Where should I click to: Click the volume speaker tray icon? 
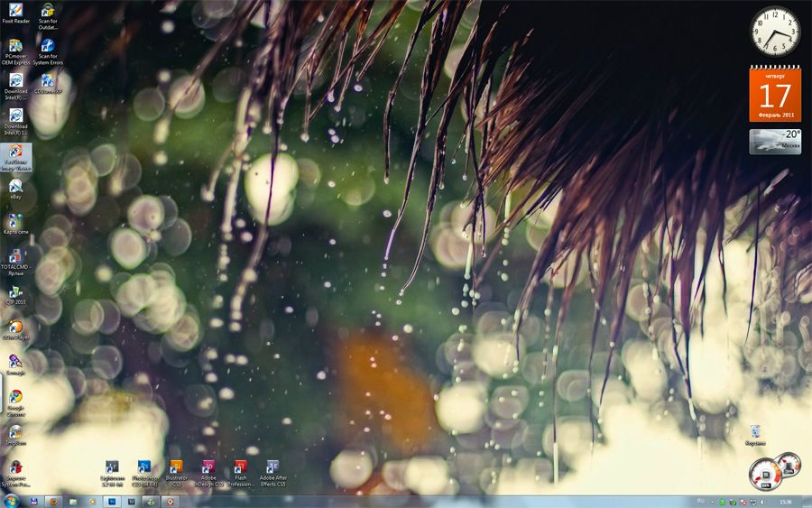tap(762, 502)
